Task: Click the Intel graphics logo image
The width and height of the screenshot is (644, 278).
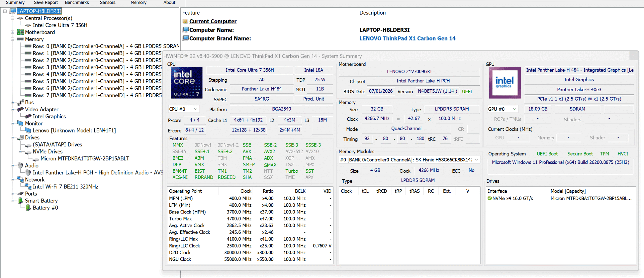Action: 505,83
